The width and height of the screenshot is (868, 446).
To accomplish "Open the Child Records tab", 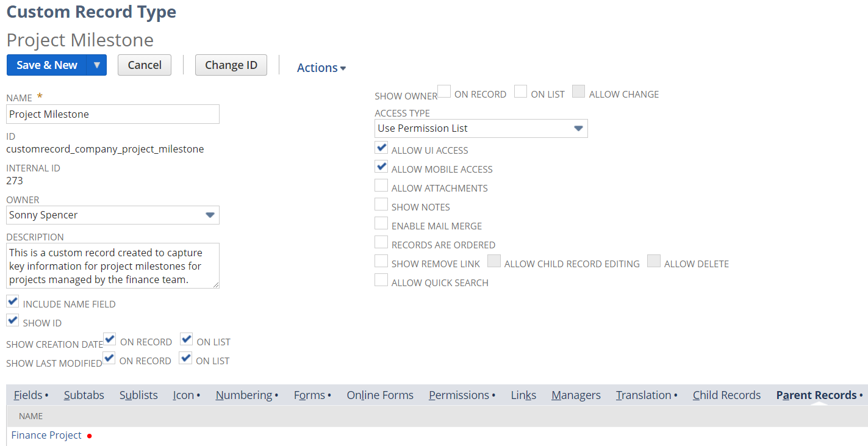I will (x=726, y=395).
